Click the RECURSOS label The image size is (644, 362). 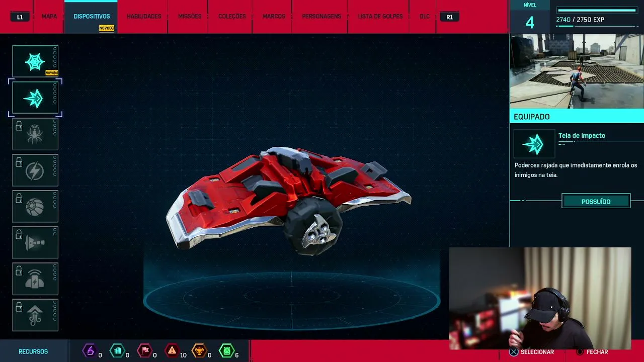click(x=33, y=352)
